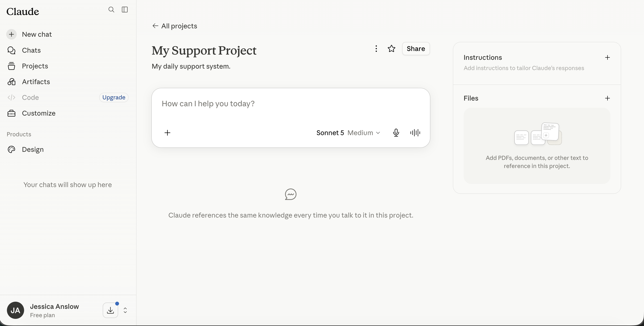The height and width of the screenshot is (326, 644).
Task: Go to Projects in sidebar
Action: click(68, 66)
